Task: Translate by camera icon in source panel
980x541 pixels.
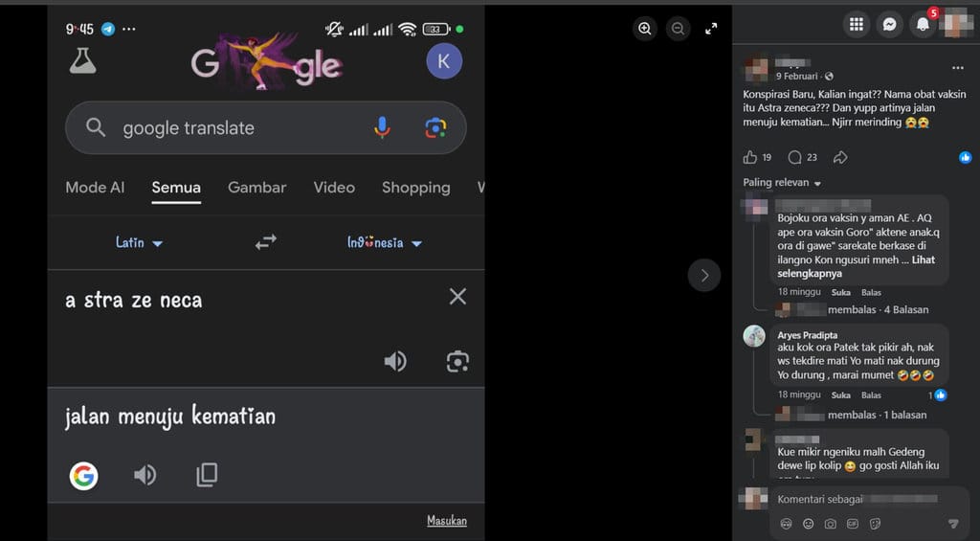Action: [x=457, y=362]
